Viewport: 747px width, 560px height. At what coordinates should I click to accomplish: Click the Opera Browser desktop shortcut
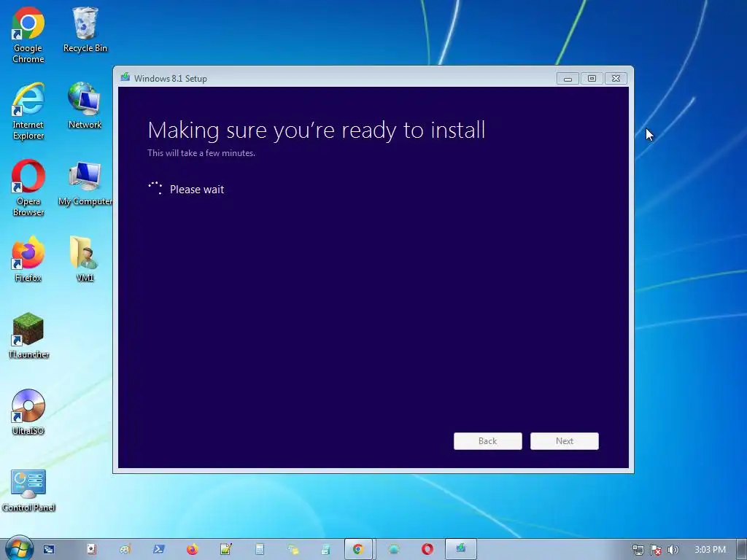coord(28,188)
